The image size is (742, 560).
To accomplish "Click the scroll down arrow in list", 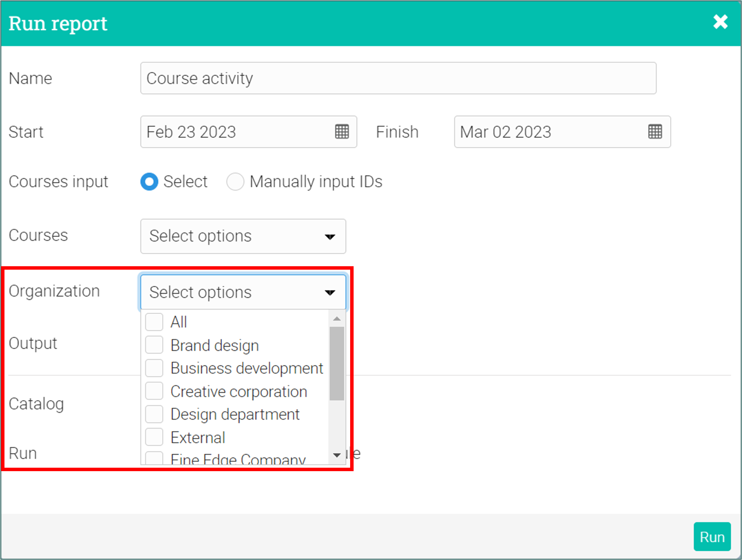I will [337, 455].
